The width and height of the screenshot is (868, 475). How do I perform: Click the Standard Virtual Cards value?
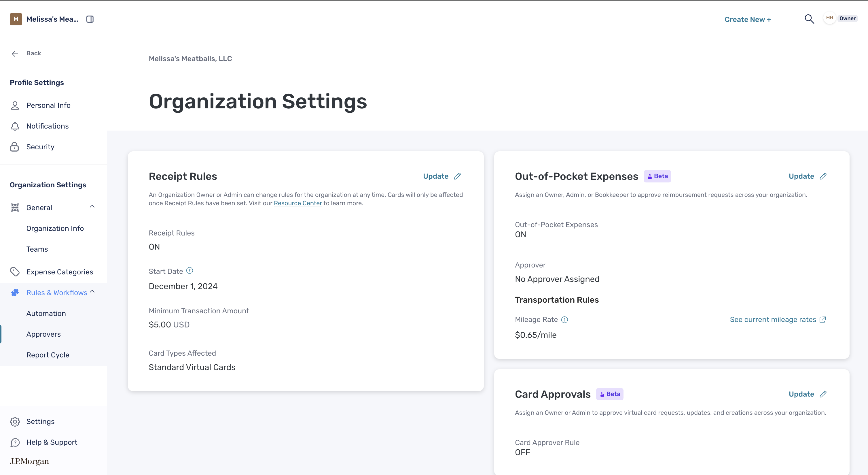(192, 367)
